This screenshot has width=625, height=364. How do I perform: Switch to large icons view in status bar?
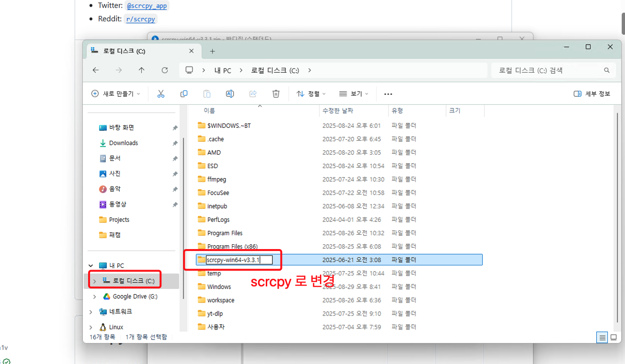click(614, 337)
